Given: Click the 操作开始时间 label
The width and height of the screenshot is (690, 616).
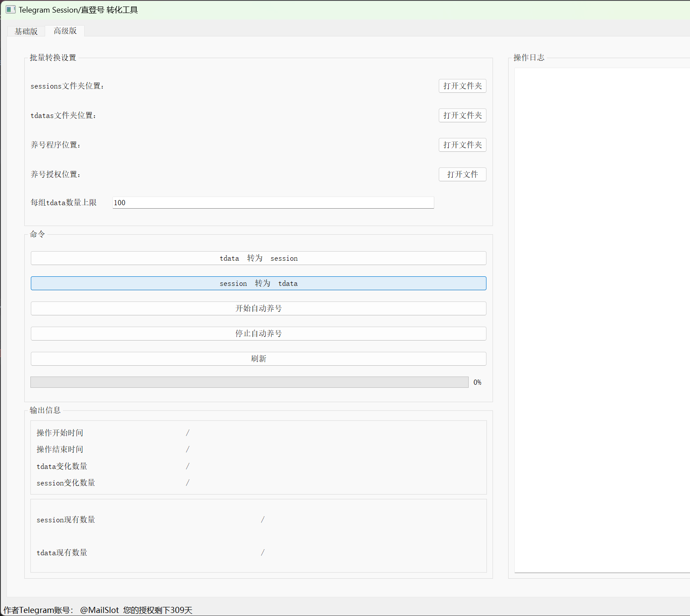Looking at the screenshot, I should click(x=60, y=433).
